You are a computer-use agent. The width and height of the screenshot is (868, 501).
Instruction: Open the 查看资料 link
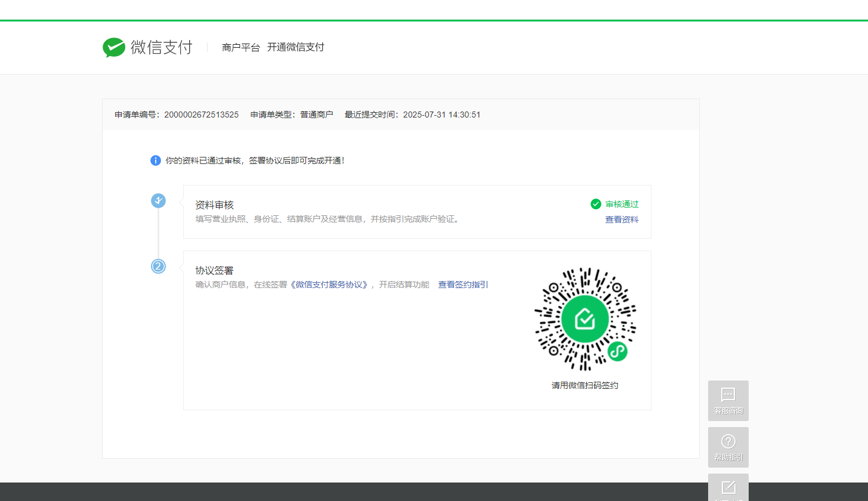pos(622,219)
